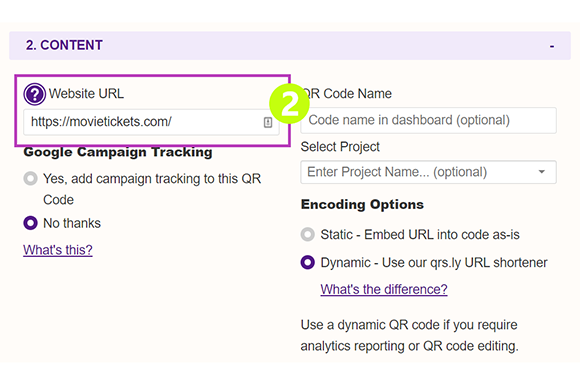Screen dimensions: 580x383
Task: Click the green number 2 step badge
Action: point(289,104)
